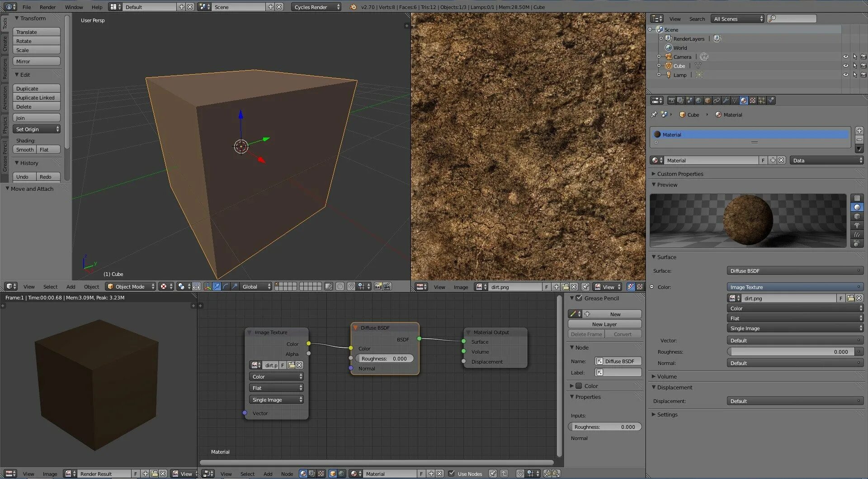868x479 pixels.
Task: Select the scale manipulator icon
Action: [x=235, y=286]
